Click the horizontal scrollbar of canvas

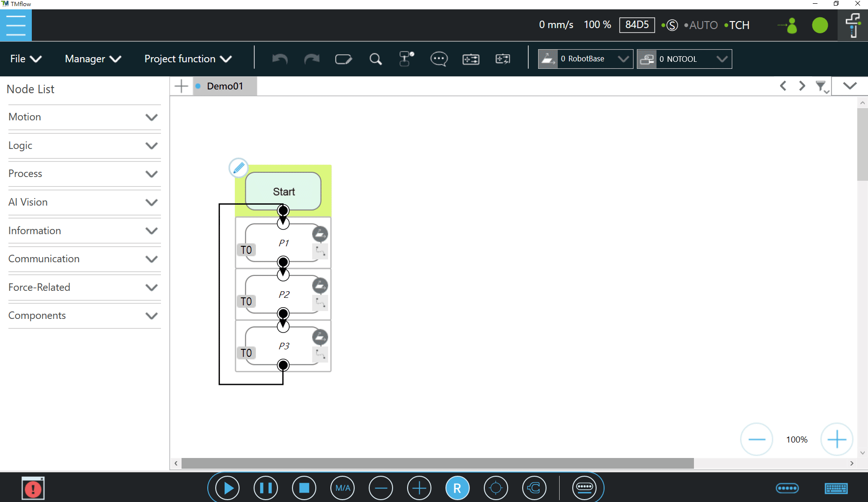pyautogui.click(x=437, y=463)
